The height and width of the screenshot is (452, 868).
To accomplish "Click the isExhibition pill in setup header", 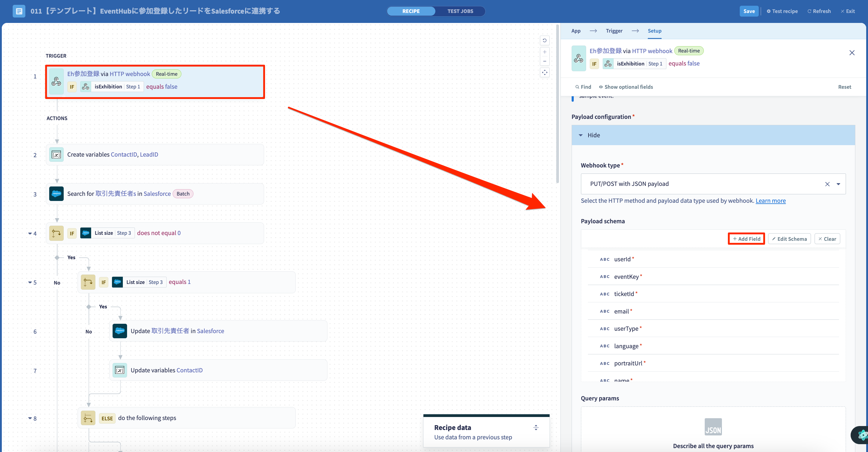I will click(634, 64).
